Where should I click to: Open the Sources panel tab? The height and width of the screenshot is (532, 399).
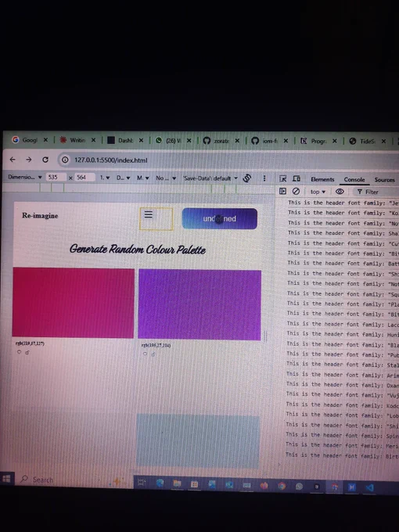point(384,179)
